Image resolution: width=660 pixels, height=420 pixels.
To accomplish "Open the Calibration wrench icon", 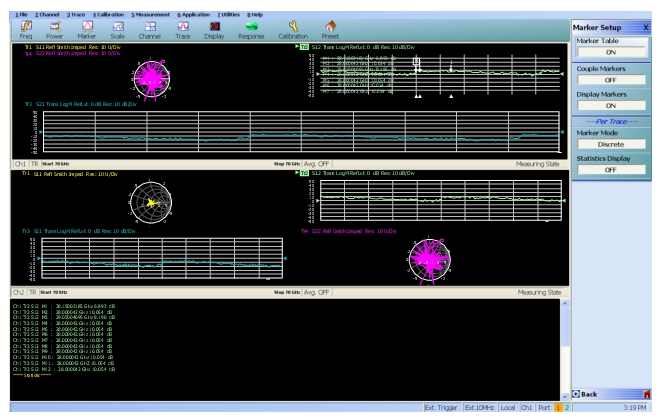I will point(293,30).
